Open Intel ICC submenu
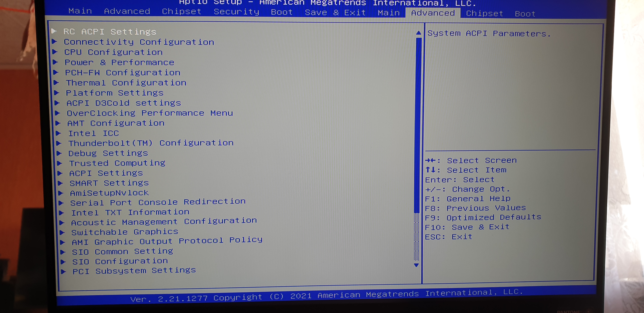Viewport: 644px width, 313px height. point(93,133)
